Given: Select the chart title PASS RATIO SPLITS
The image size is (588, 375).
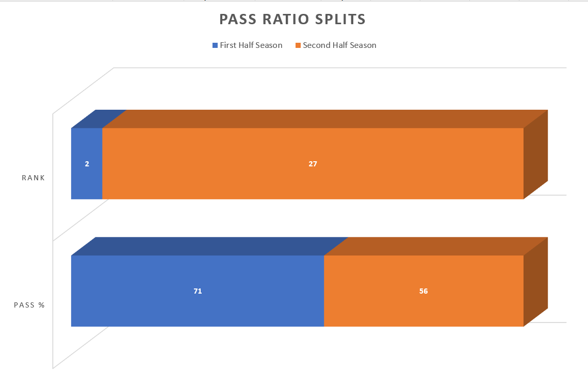Looking at the screenshot, I should click(x=292, y=20).
